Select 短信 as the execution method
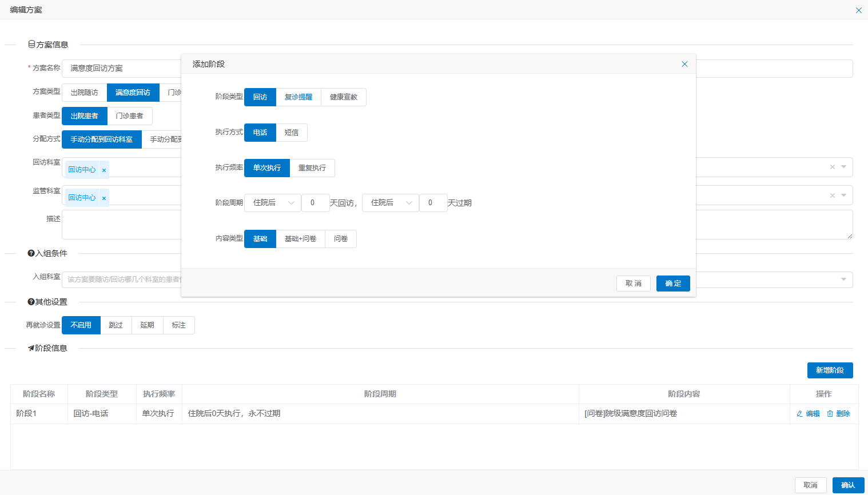Screen dimensions: 868x495 (x=292, y=133)
